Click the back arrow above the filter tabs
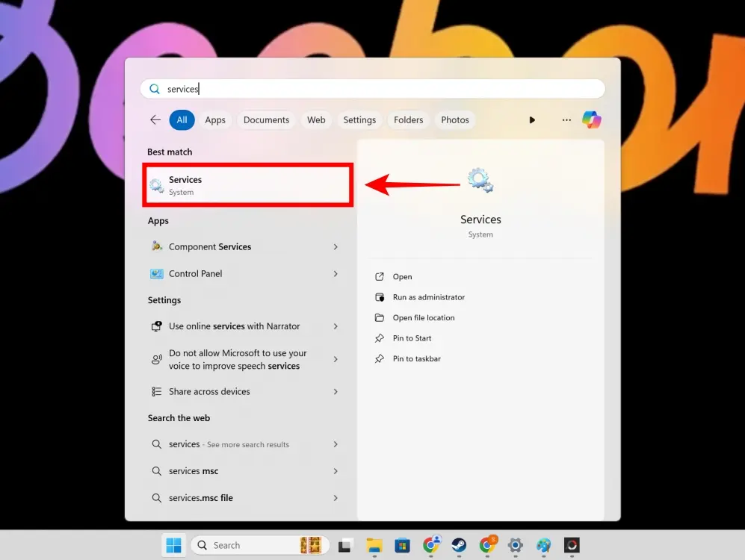Viewport: 745px width, 560px height. (x=155, y=119)
